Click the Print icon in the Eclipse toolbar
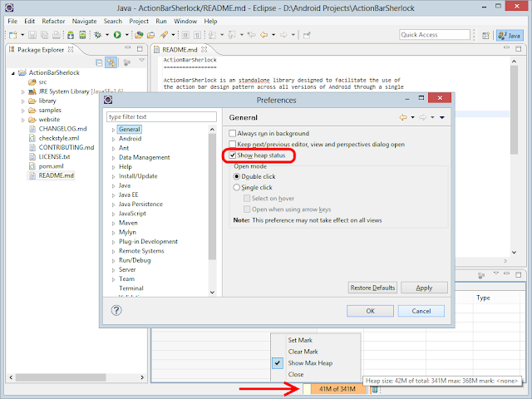The image size is (532, 399). 57,35
